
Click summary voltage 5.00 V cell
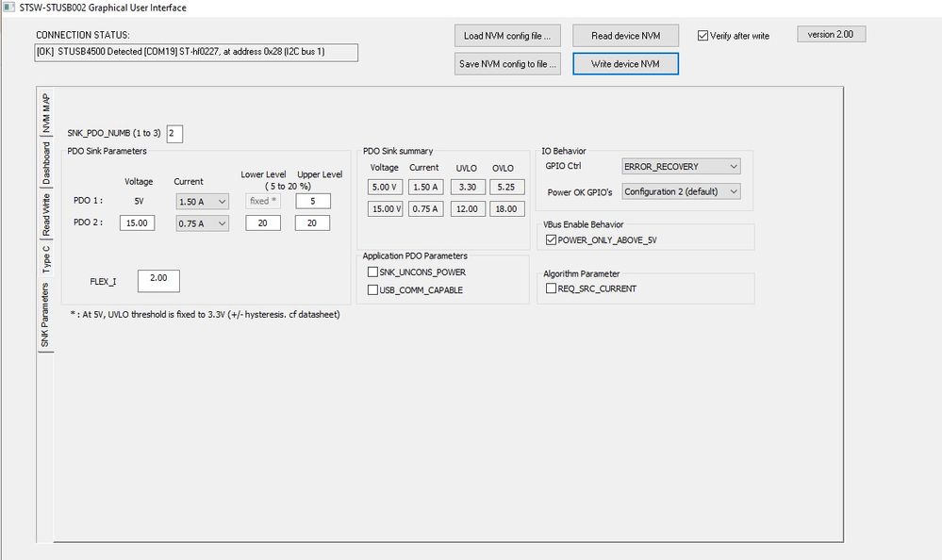pos(385,187)
